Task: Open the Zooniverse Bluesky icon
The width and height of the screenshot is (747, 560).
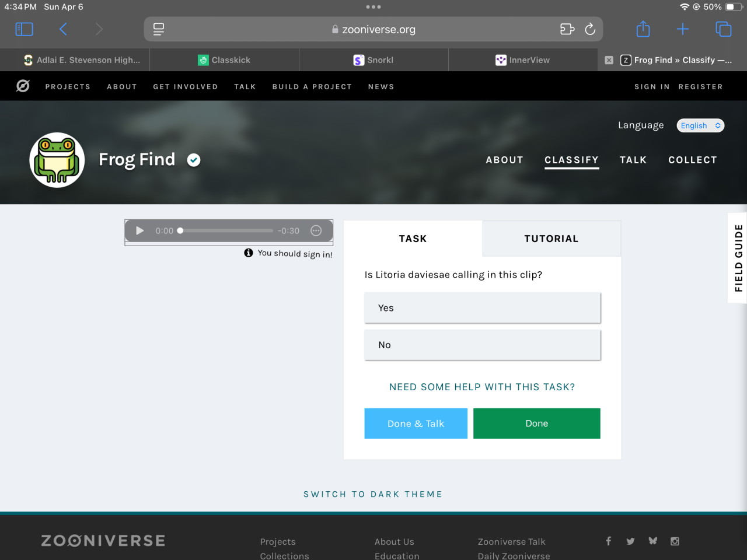Action: pyautogui.click(x=652, y=541)
